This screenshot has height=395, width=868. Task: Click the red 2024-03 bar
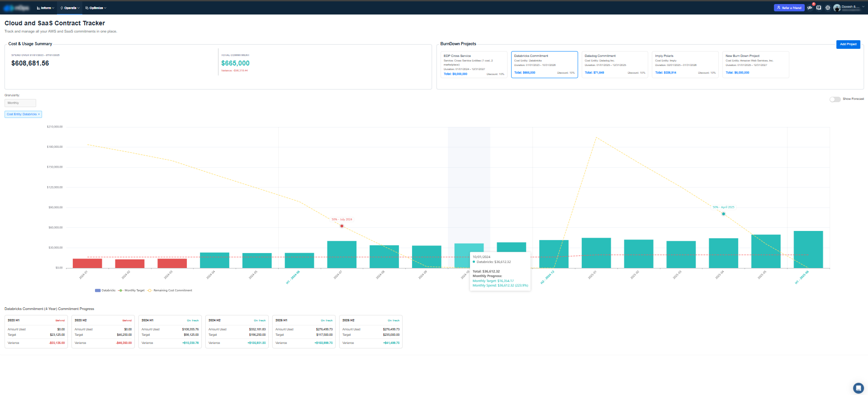[172, 263]
